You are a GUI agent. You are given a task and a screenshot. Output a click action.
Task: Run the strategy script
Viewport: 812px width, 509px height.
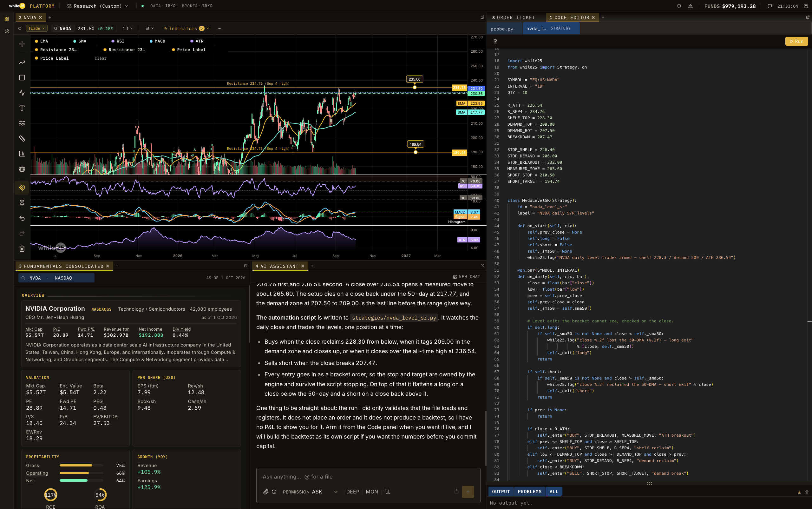click(x=796, y=41)
